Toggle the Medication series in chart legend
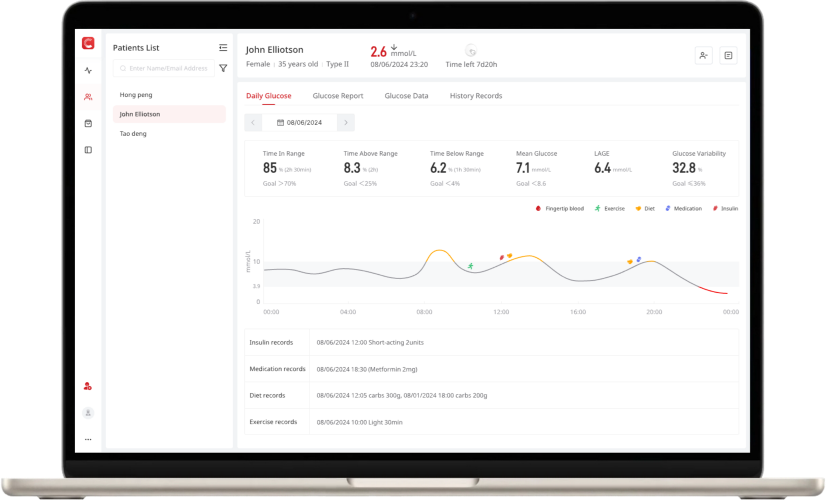826x500 pixels. coord(683,209)
